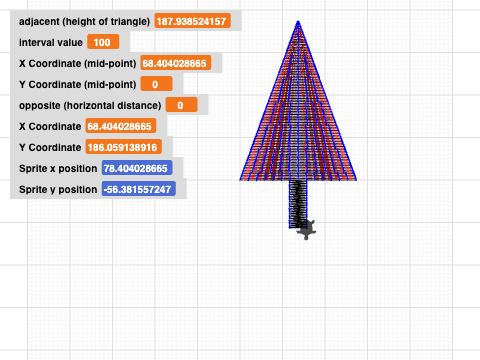Click the Y Coordinate (mid-point) value 0

(156, 84)
